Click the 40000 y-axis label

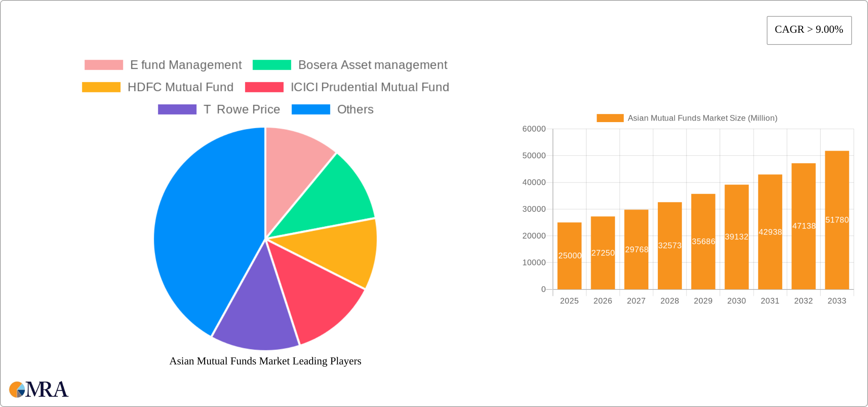tap(534, 182)
